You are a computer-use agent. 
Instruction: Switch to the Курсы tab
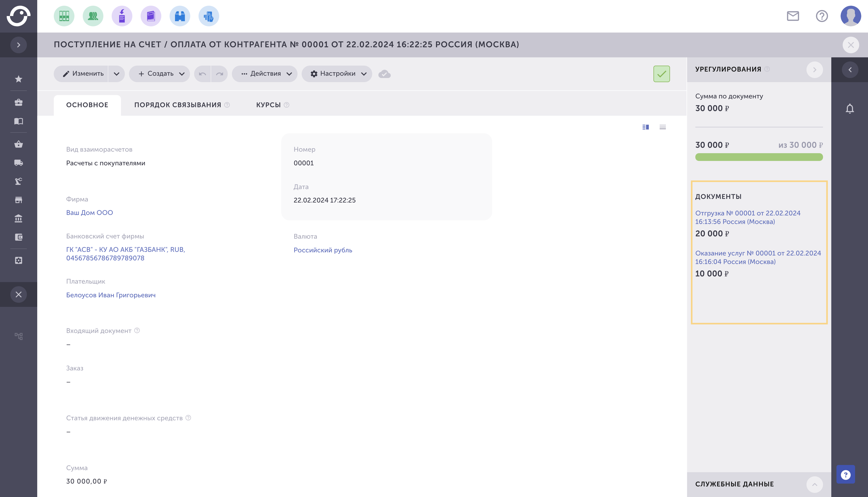click(x=268, y=105)
